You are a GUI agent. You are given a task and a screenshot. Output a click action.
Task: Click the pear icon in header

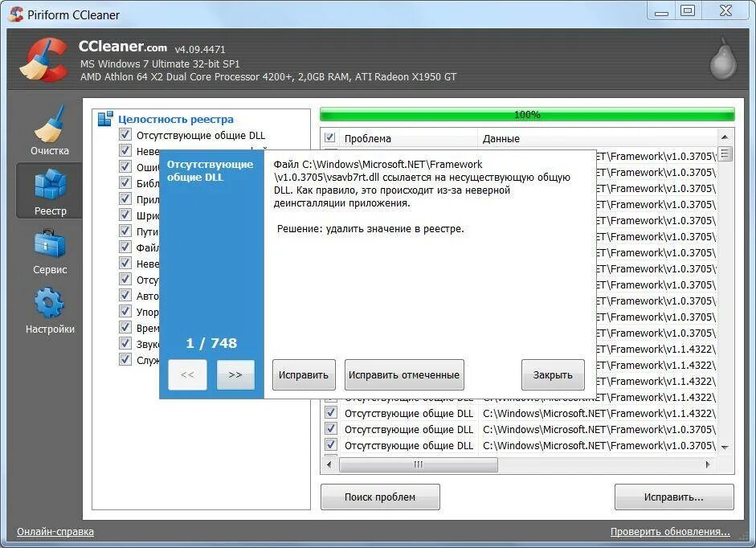(x=723, y=59)
